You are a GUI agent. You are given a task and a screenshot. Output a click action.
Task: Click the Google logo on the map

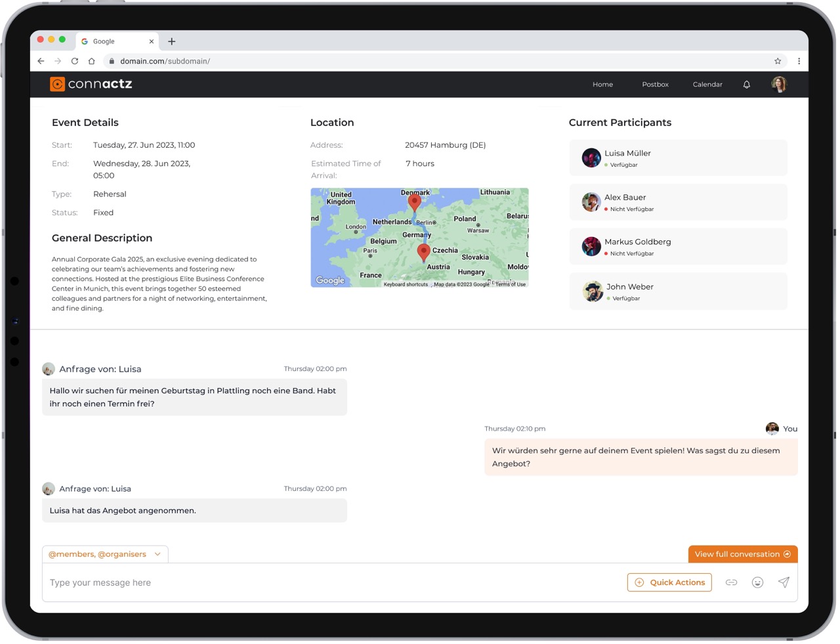pyautogui.click(x=329, y=280)
